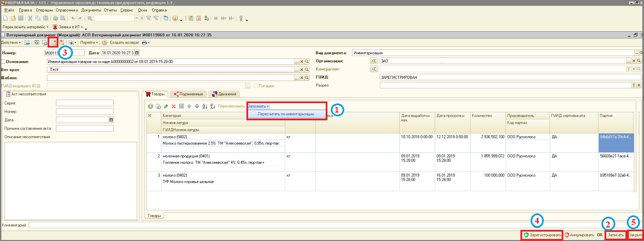Switch to the Товары tab at top
644x241 pixels.
[155, 94]
